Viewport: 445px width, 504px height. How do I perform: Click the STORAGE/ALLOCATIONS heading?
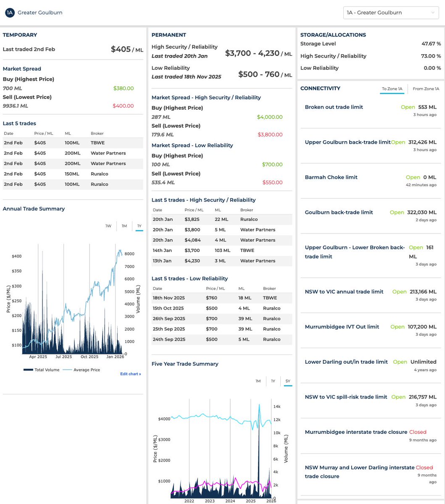tap(333, 35)
